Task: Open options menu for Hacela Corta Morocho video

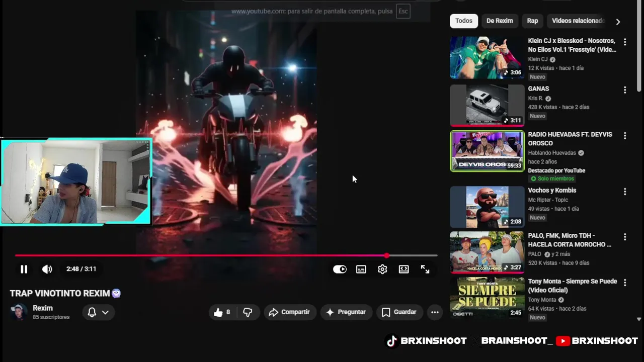Action: (625, 237)
